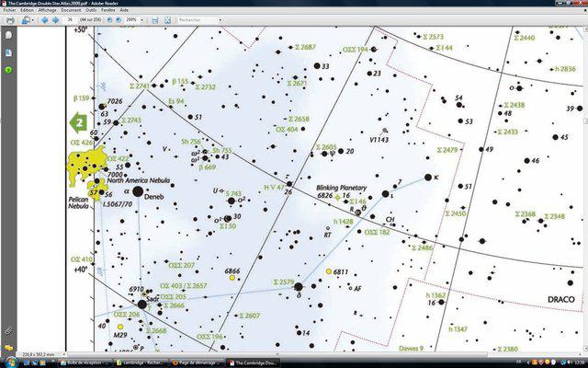The height and width of the screenshot is (368, 588).
Task: Click the M29 cluster label
Action: coord(120,335)
